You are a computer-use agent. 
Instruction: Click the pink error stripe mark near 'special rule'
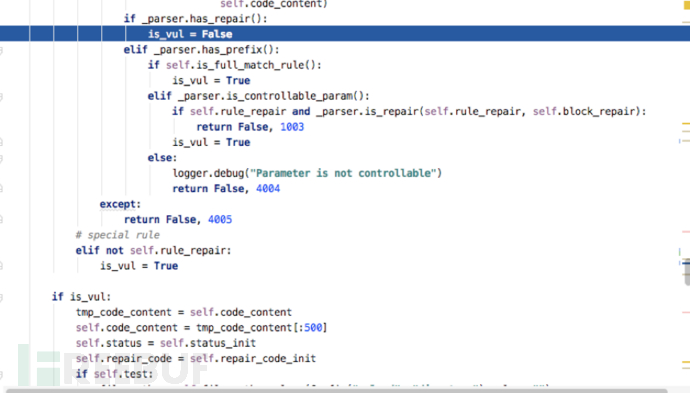pyautogui.click(x=686, y=231)
